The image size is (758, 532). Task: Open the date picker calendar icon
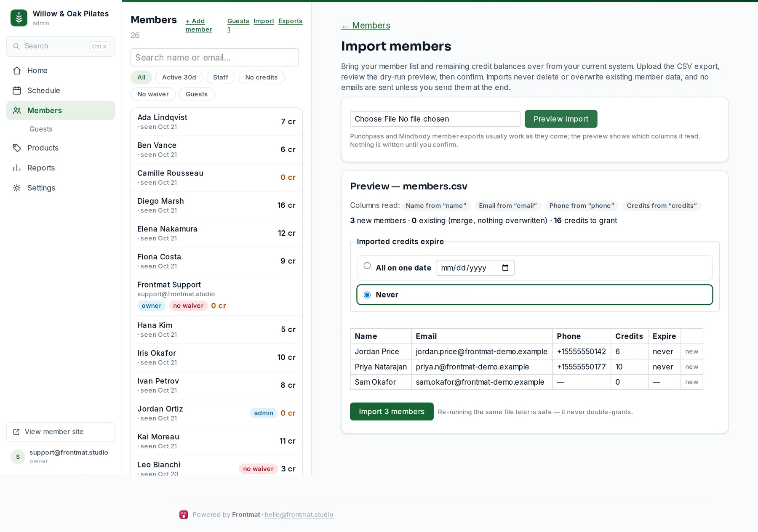click(505, 268)
